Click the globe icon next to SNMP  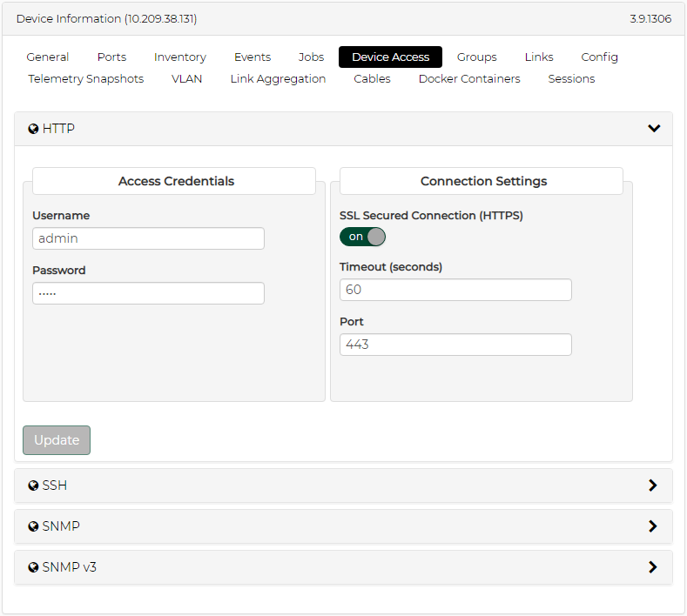coord(33,526)
